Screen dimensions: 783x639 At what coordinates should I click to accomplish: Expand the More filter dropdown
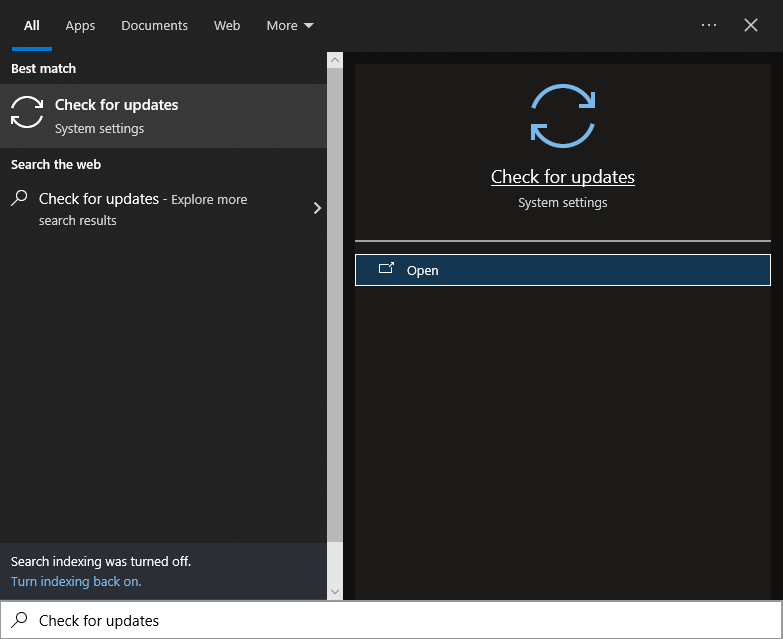click(x=289, y=26)
